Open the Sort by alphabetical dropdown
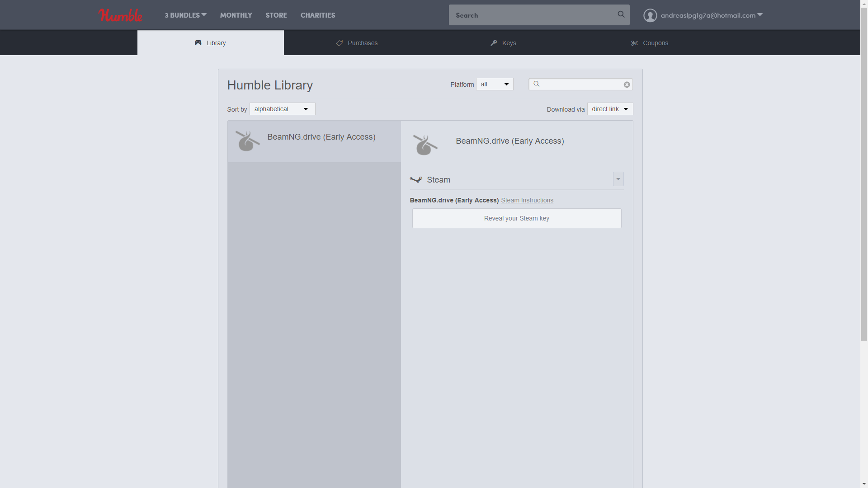868x488 pixels. 282,109
